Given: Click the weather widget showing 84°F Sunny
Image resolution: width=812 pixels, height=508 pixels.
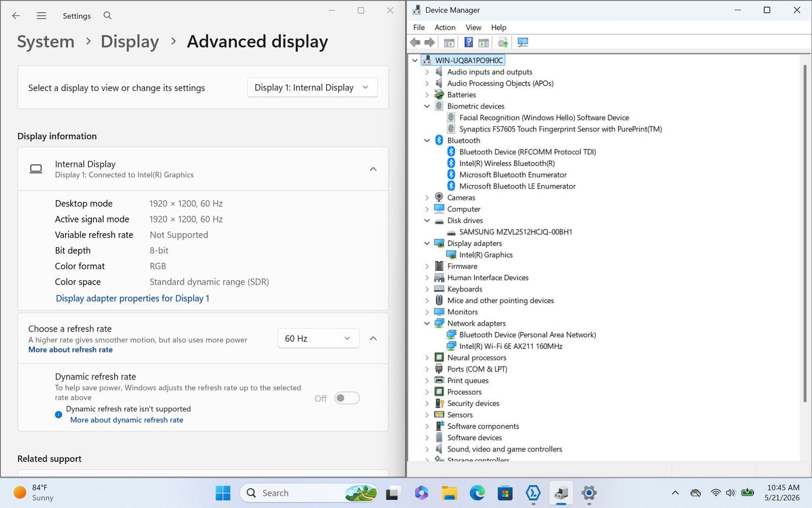Looking at the screenshot, I should click(x=33, y=493).
